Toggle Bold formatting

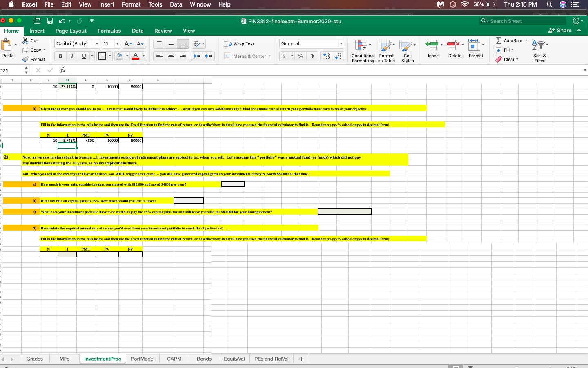[60, 56]
